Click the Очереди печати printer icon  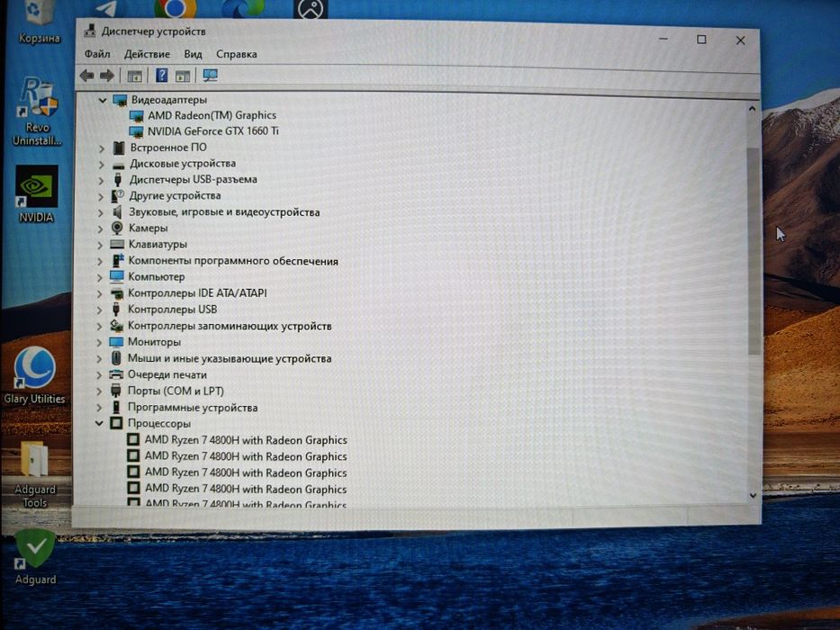116,374
